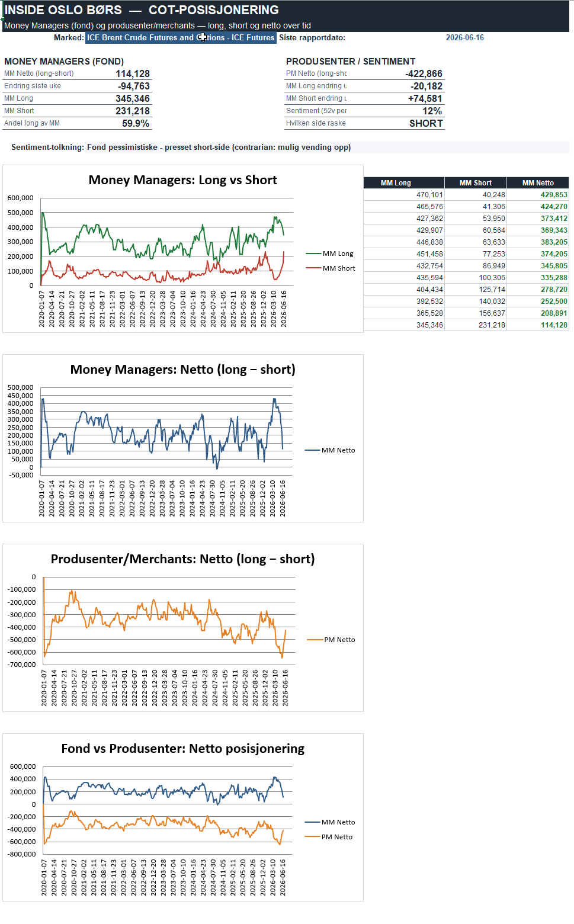The width and height of the screenshot is (574, 924).
Task: Click PM Netto legend in Fond vs Produsenter chart
Action: [x=329, y=837]
